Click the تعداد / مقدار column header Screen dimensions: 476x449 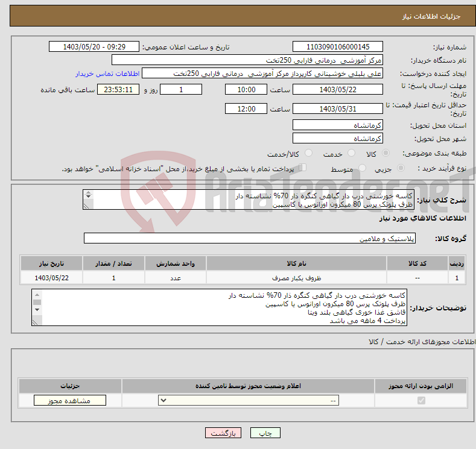point(113,263)
